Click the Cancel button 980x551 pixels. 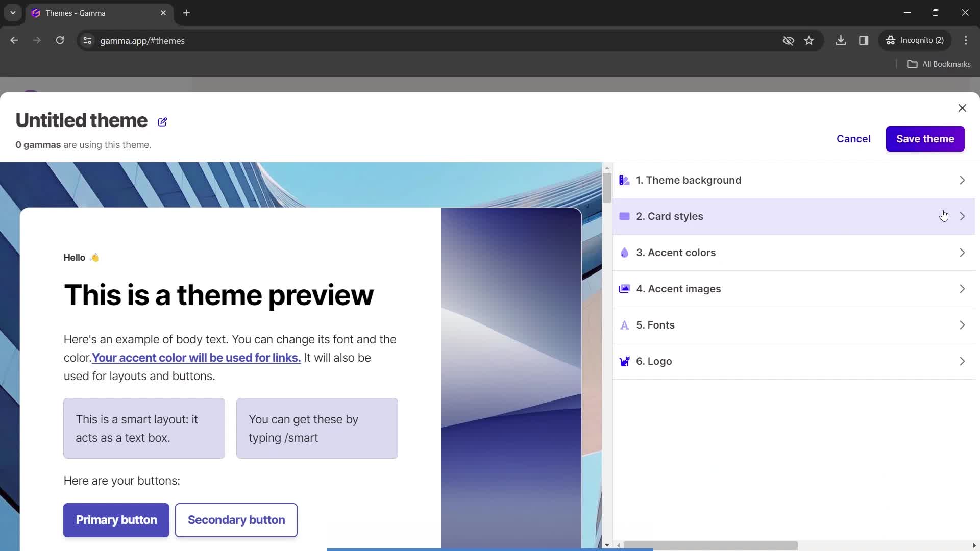point(853,139)
